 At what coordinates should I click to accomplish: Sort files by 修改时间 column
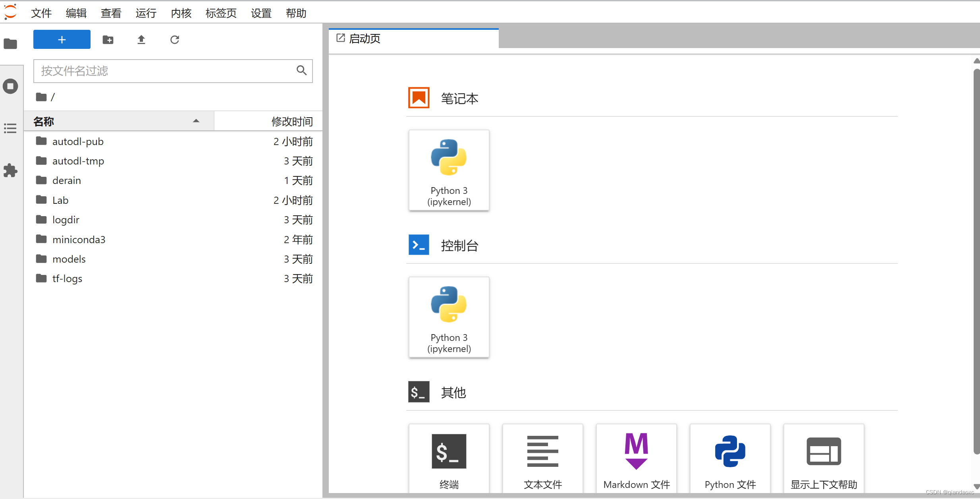click(268, 121)
